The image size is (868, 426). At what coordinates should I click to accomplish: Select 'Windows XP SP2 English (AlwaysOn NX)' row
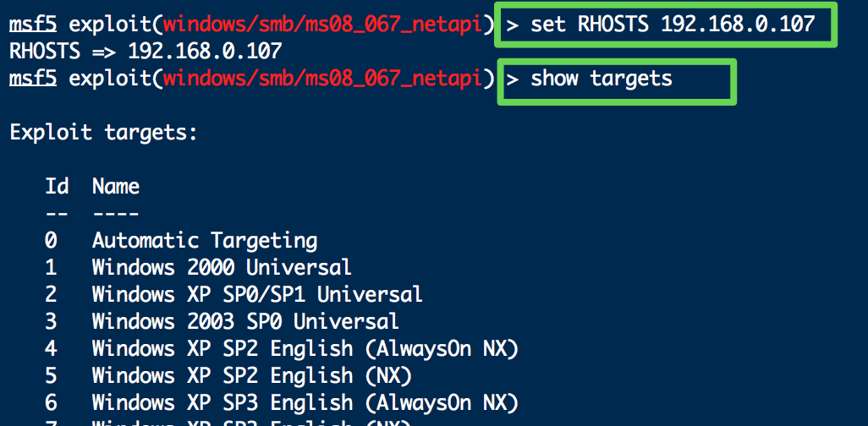click(282, 348)
